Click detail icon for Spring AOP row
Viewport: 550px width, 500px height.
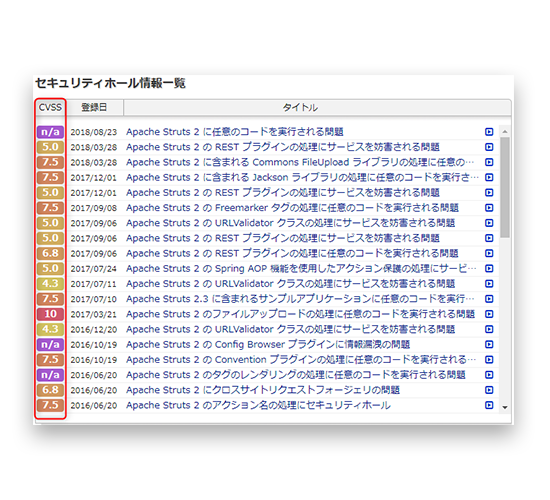(489, 268)
